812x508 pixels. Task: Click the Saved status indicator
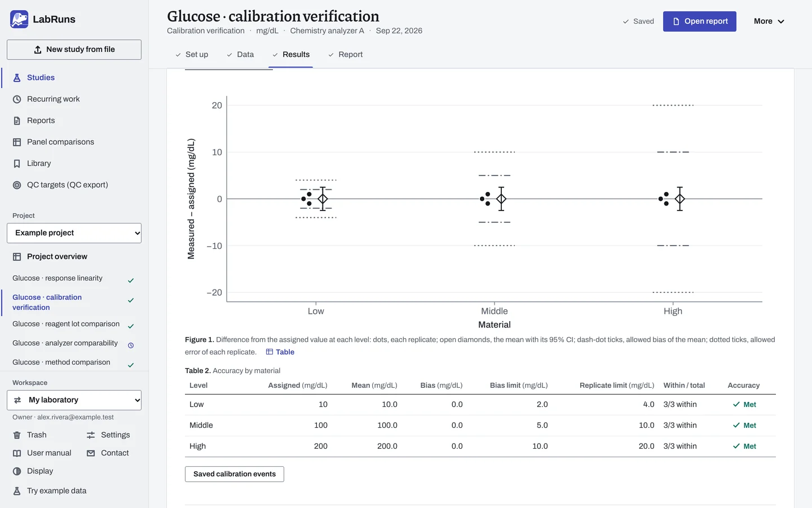click(x=638, y=21)
